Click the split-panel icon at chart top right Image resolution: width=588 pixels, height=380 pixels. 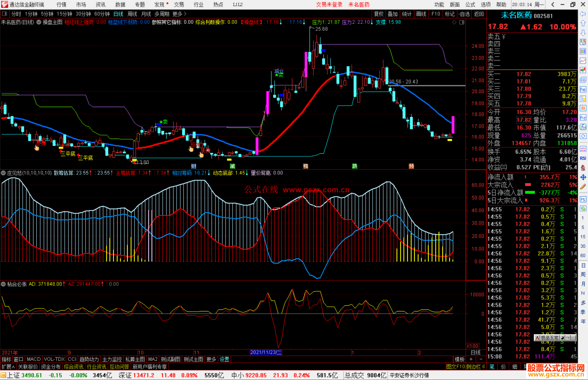(462, 22)
